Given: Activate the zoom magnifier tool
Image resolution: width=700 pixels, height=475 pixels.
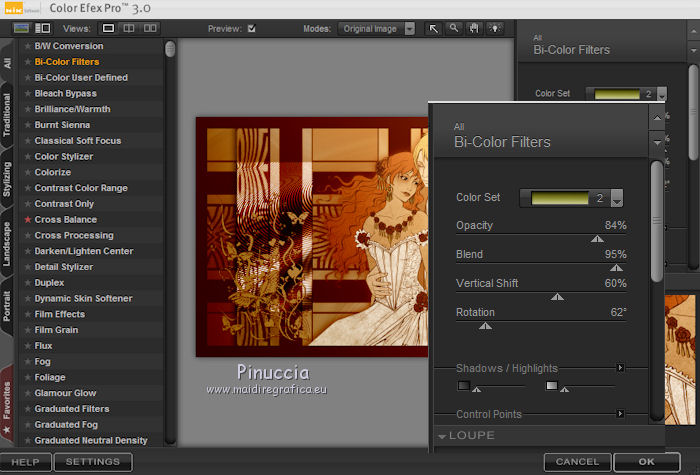Looking at the screenshot, I should click(x=454, y=28).
